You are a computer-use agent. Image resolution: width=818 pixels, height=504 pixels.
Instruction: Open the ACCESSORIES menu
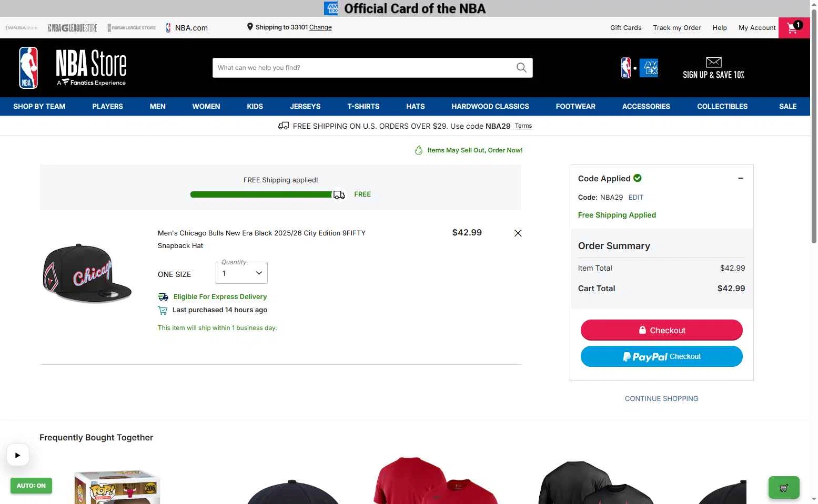(646, 106)
